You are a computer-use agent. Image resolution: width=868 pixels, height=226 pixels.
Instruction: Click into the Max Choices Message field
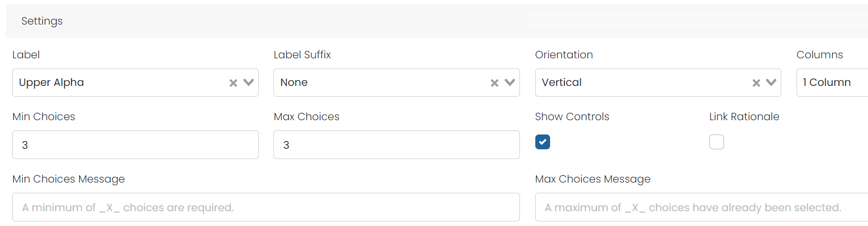702,207
